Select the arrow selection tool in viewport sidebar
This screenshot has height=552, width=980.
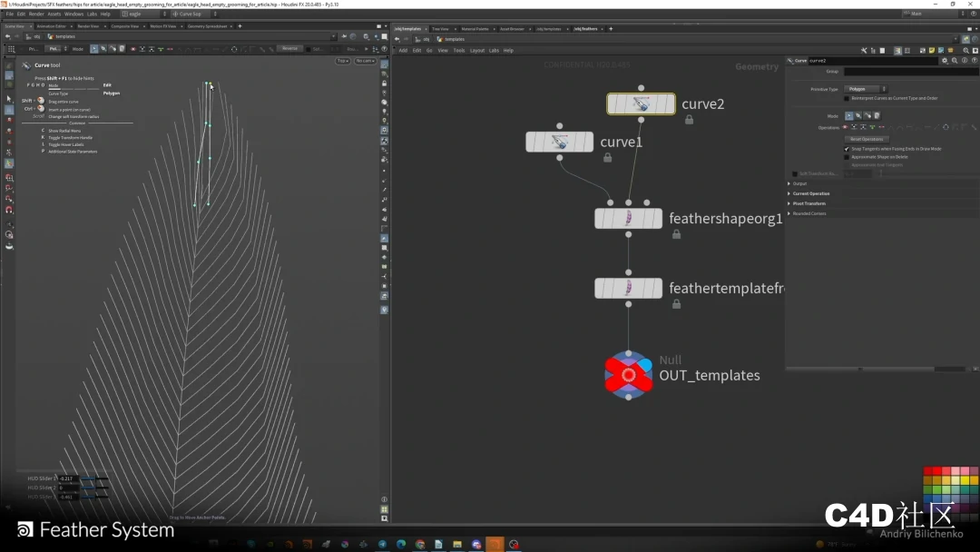click(9, 98)
